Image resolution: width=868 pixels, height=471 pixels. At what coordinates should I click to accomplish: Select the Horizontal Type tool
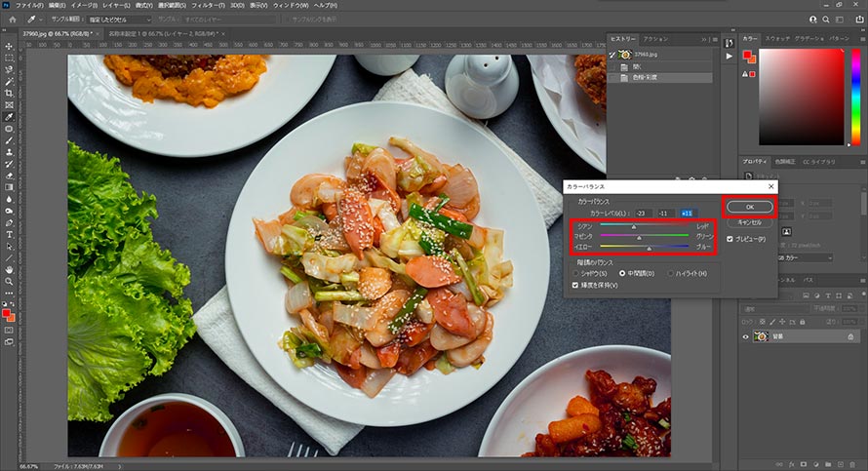point(9,235)
